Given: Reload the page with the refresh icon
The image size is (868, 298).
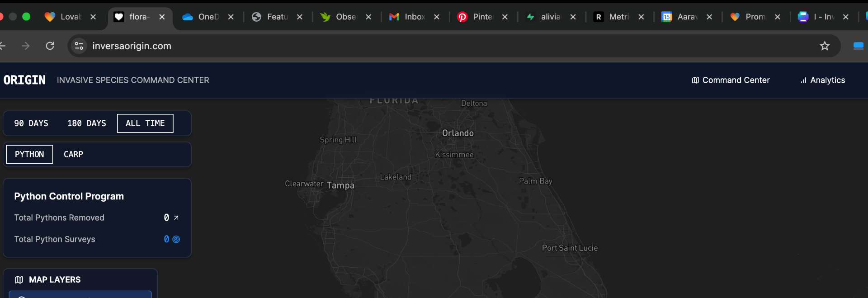Looking at the screenshot, I should click(50, 46).
